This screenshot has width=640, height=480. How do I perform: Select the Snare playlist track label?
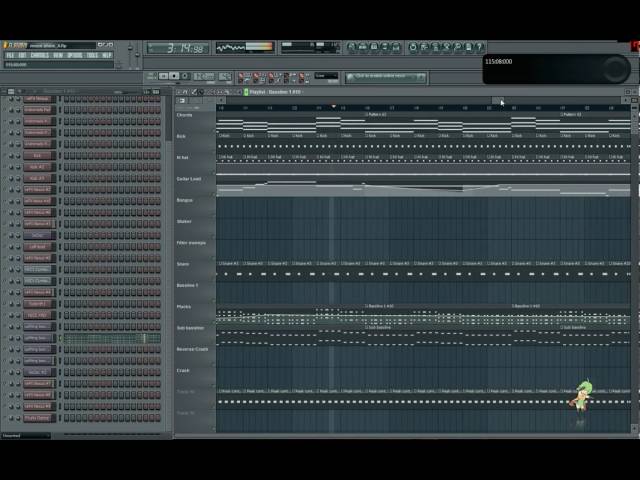point(183,264)
